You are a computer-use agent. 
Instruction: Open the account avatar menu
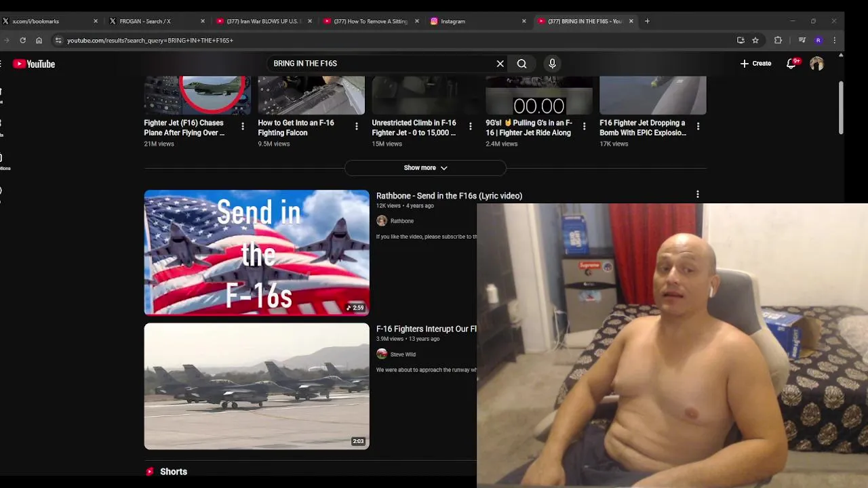point(816,64)
